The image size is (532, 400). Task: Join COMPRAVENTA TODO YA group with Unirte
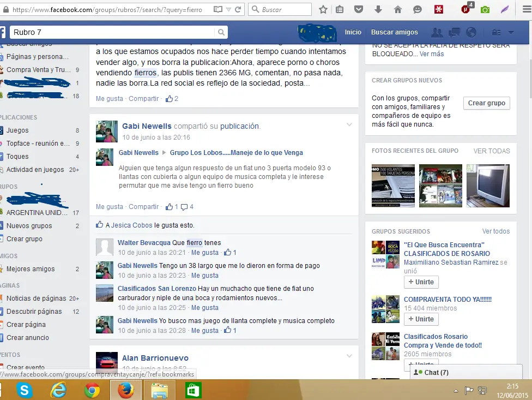(x=421, y=319)
